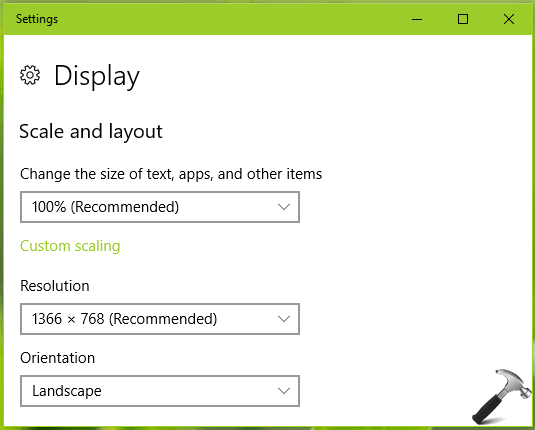Click the 'Change the size of text' label

[x=171, y=174]
